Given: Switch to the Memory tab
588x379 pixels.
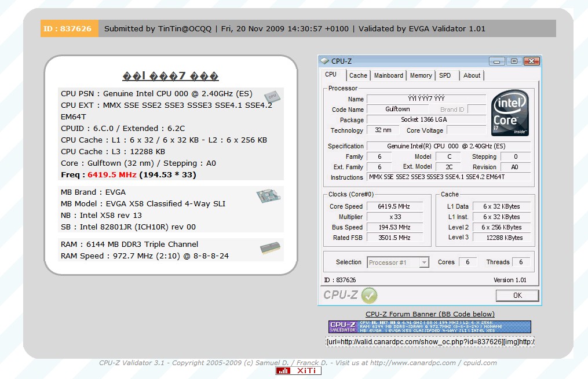Looking at the screenshot, I should pos(421,75).
